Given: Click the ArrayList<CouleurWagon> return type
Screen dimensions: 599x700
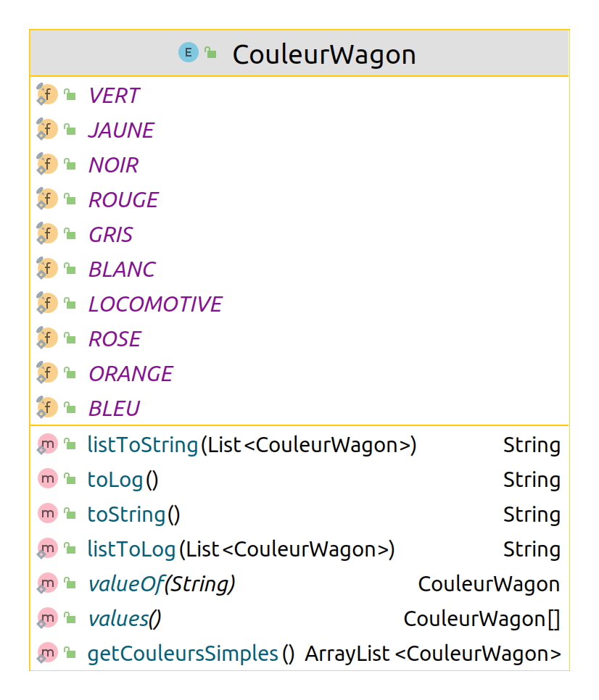Looking at the screenshot, I should (x=433, y=654).
